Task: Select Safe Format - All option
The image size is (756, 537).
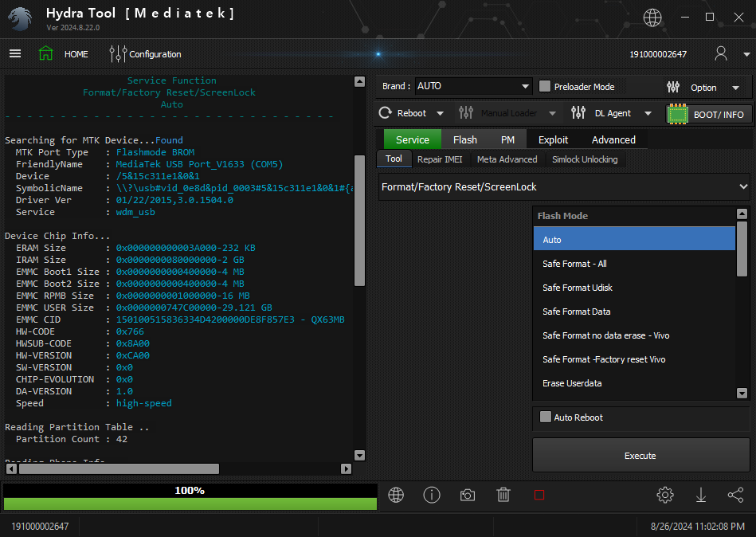Action: 634,263
